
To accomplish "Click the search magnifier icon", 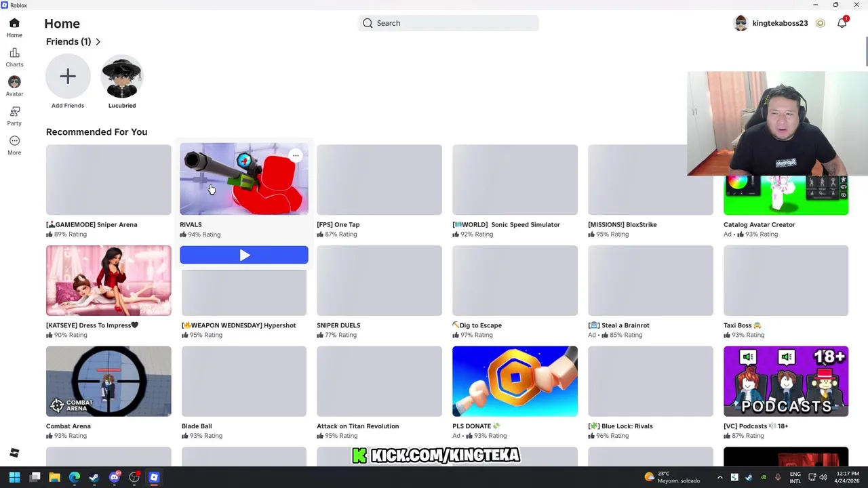I will coord(368,23).
